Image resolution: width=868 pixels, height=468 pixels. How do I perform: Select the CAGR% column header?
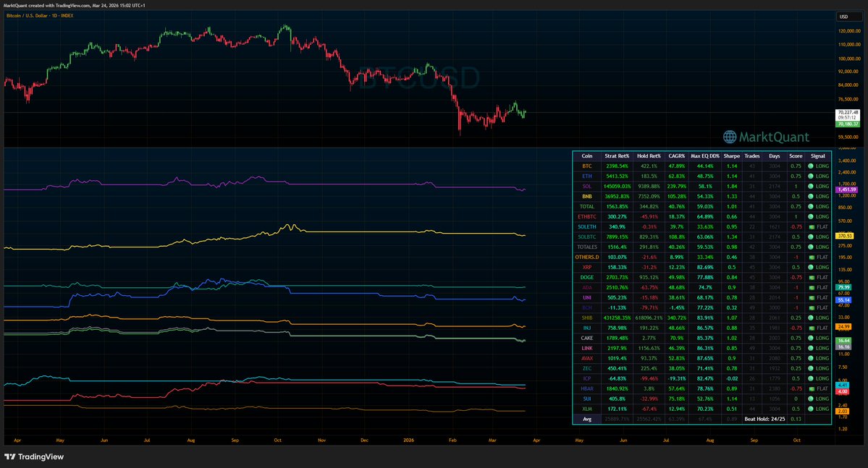tap(676, 156)
